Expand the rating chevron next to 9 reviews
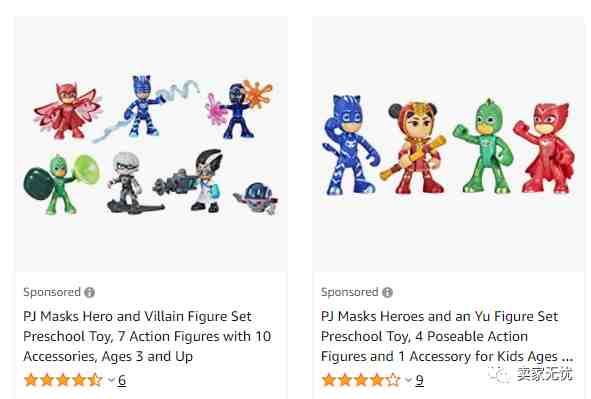591x399 pixels. (x=409, y=380)
